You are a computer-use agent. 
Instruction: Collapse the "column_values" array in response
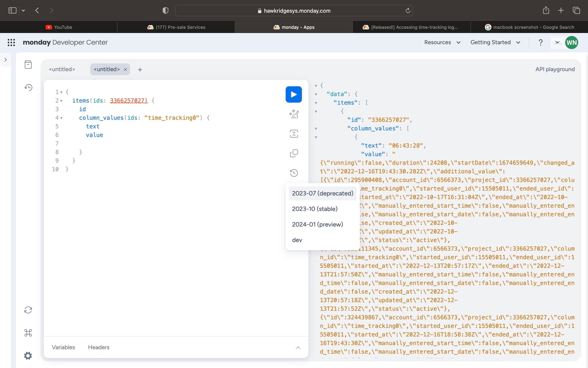(316, 129)
